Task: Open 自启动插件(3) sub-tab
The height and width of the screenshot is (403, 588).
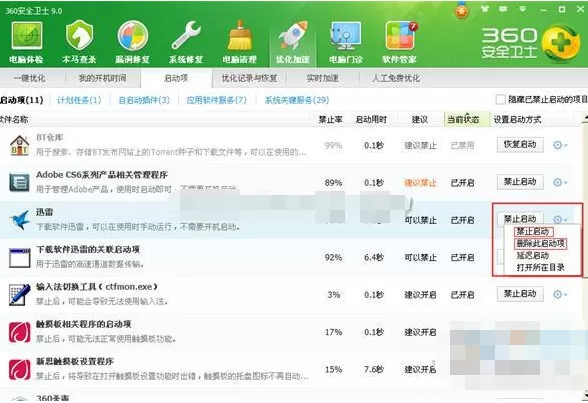Action: (x=144, y=100)
